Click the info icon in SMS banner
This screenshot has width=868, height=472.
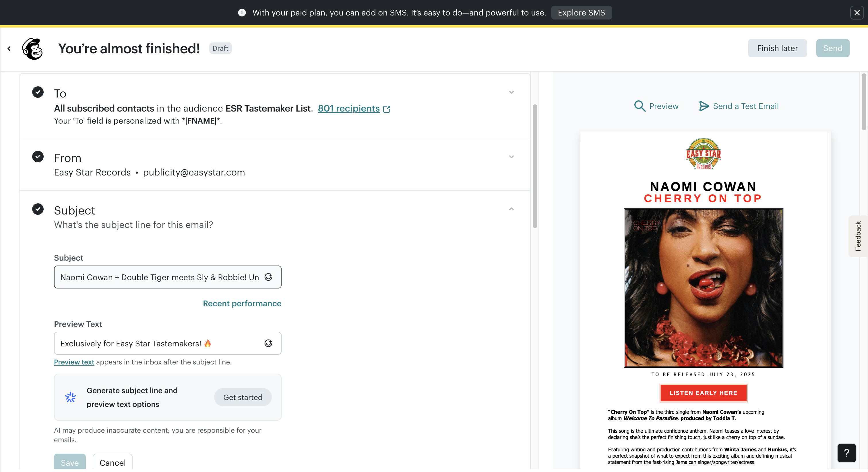coord(242,13)
